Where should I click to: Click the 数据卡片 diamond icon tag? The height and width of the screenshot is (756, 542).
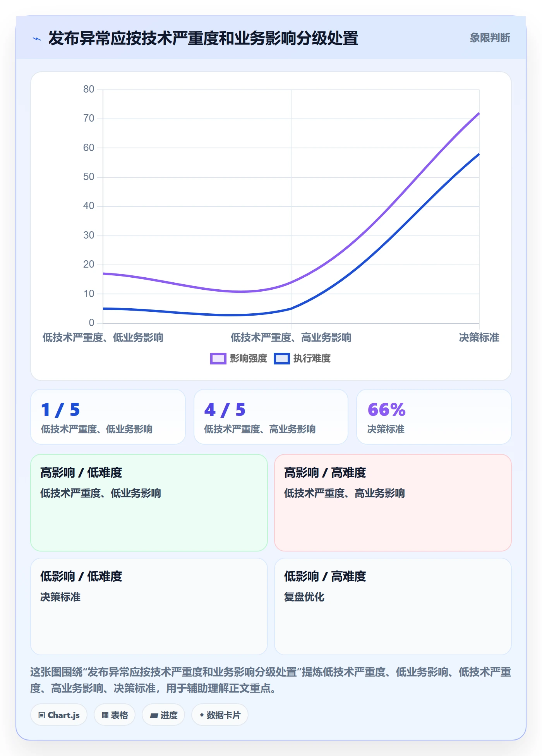click(220, 715)
